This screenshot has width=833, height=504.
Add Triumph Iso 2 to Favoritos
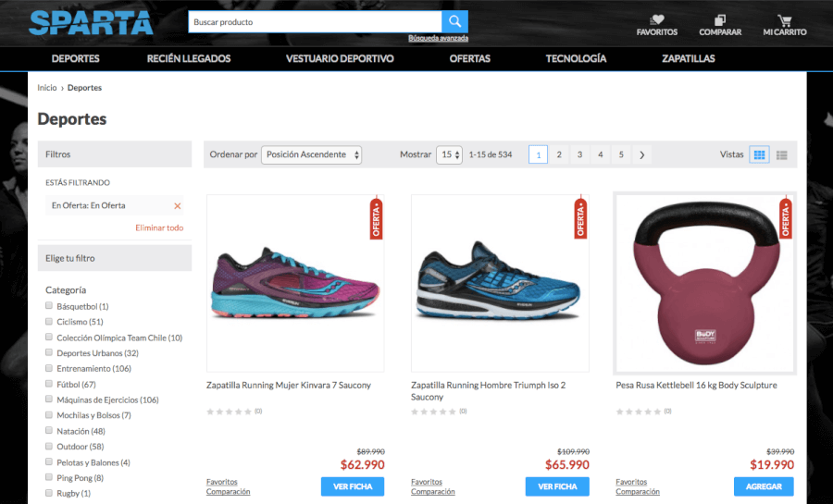[x=427, y=482]
